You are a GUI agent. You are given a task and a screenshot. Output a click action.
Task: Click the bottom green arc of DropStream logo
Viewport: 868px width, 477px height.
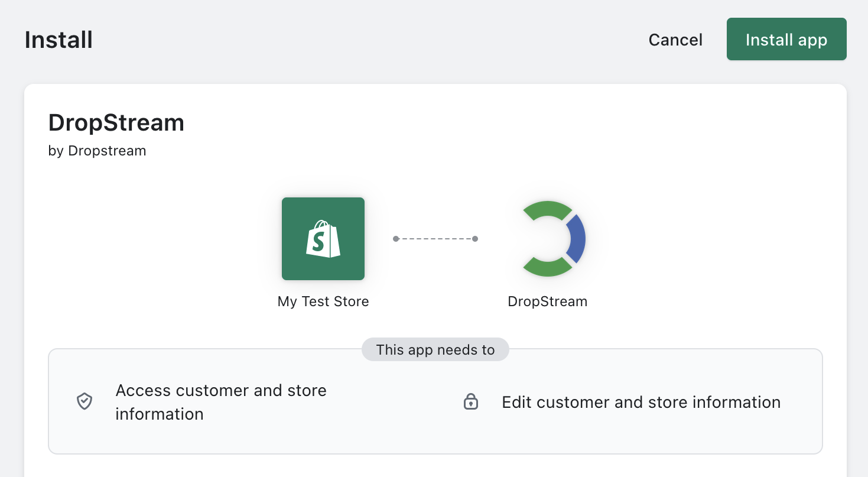(x=548, y=268)
